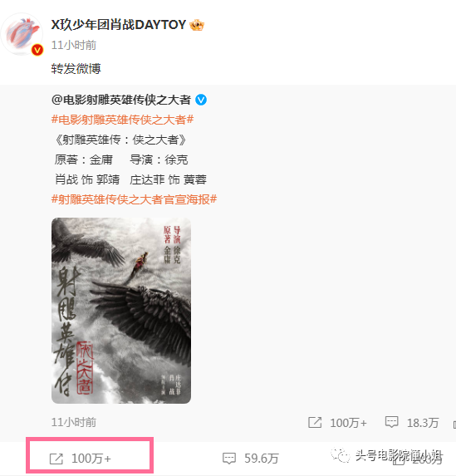Click the 59.6万 comment count
The width and height of the screenshot is (456, 476).
tap(262, 459)
